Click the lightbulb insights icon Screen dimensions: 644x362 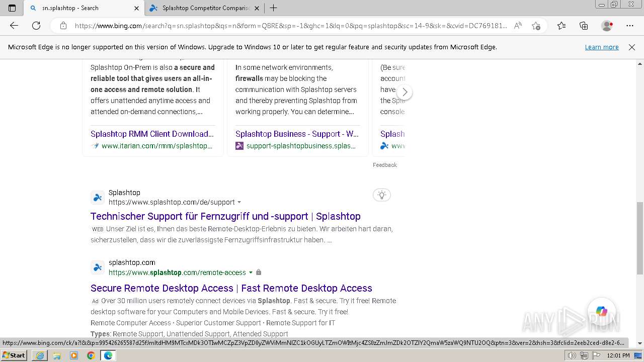(x=382, y=195)
